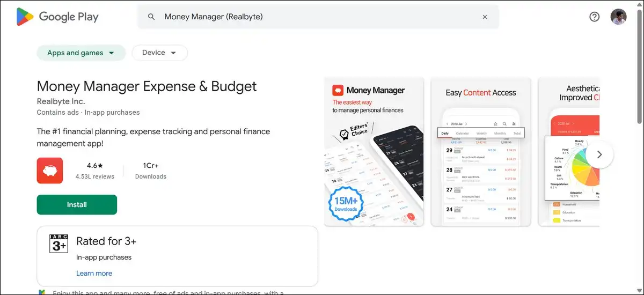Click the Money Manager red piggy app icon
This screenshot has height=295, width=644.
coord(50,171)
